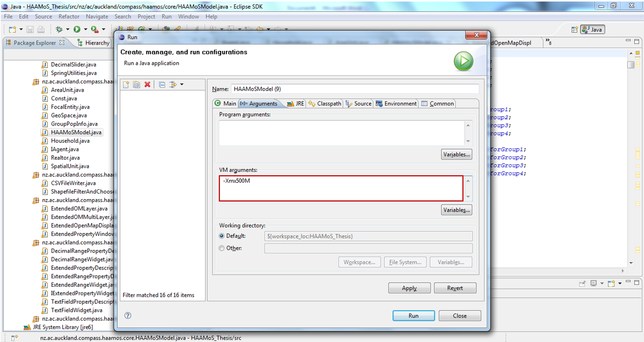This screenshot has height=342, width=644.
Task: Click the duplicate launch configuration icon
Action: tap(137, 85)
